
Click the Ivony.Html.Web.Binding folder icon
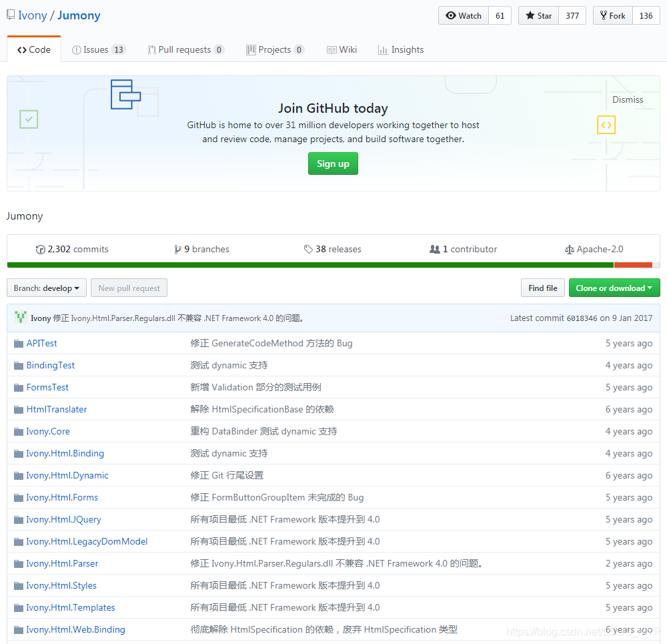pyautogui.click(x=18, y=631)
